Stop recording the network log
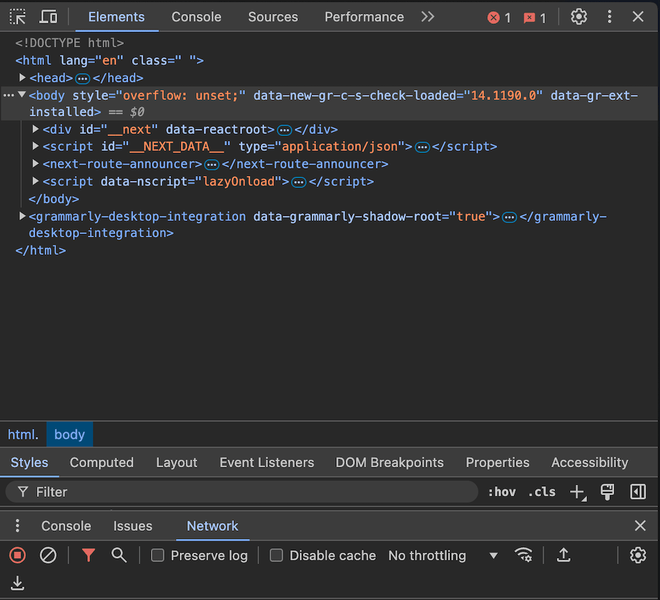 [x=17, y=555]
